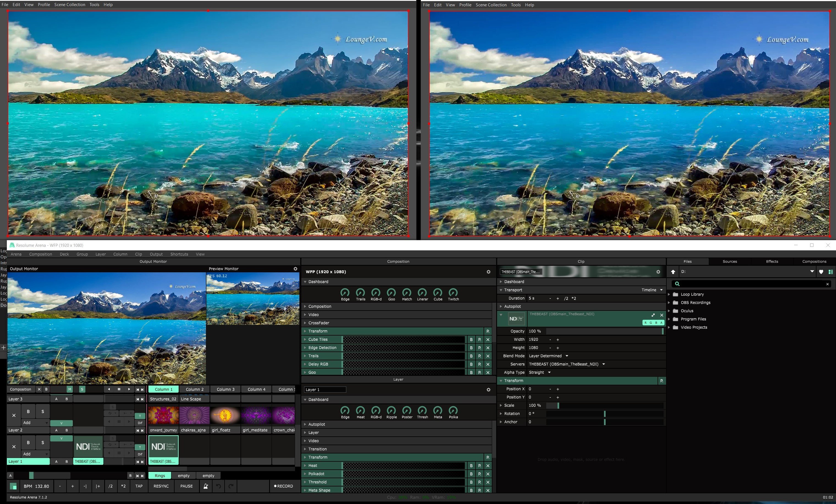The width and height of the screenshot is (836, 504).
Task: Open the favorites heart in Files panel
Action: pos(821,272)
